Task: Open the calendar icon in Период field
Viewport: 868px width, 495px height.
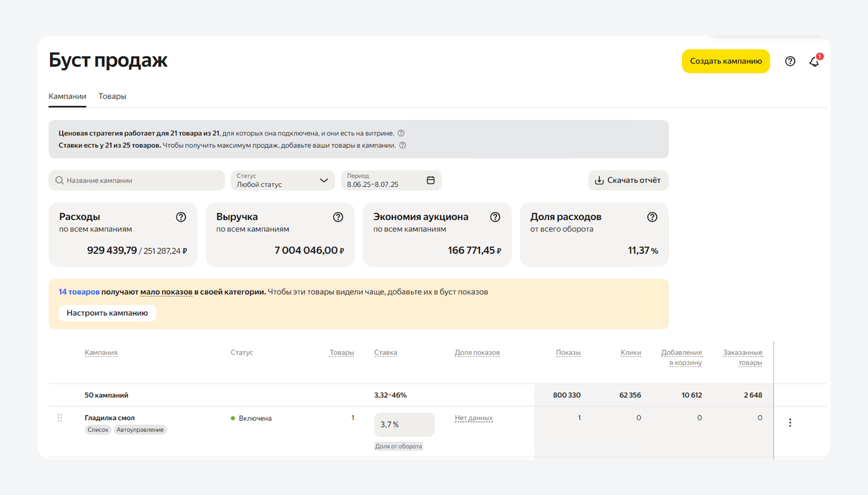Action: tap(431, 180)
